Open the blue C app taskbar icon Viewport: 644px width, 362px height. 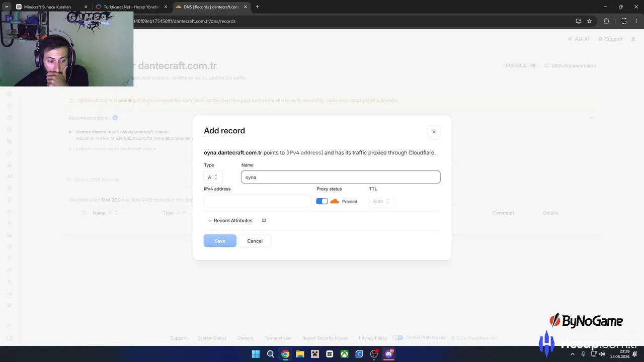pyautogui.click(x=359, y=354)
